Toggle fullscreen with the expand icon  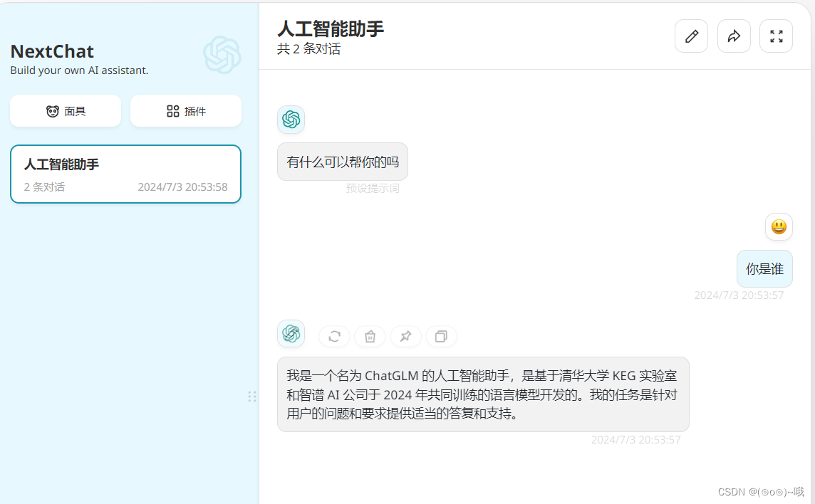click(776, 36)
